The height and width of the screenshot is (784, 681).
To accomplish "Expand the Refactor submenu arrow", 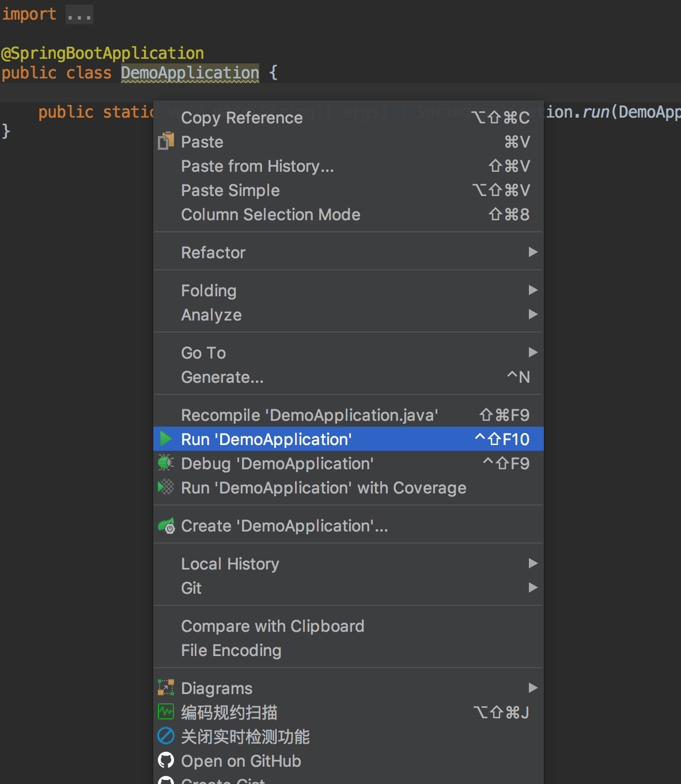I will pos(533,252).
